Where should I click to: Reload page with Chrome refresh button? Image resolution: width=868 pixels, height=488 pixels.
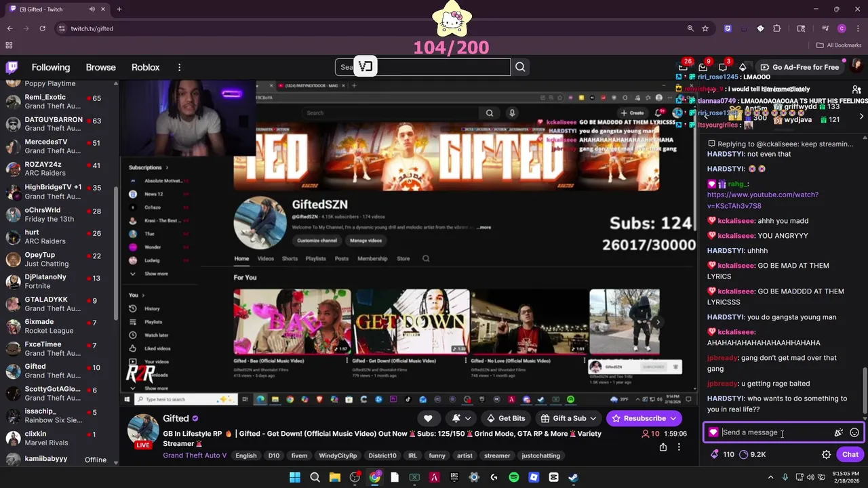tap(42, 28)
